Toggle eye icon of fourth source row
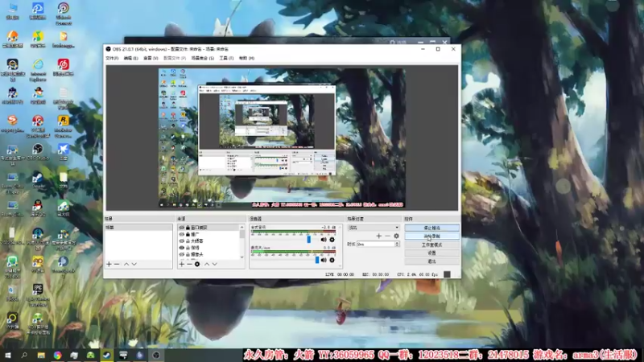Viewport: 644px width, 362px height. pos(182,248)
